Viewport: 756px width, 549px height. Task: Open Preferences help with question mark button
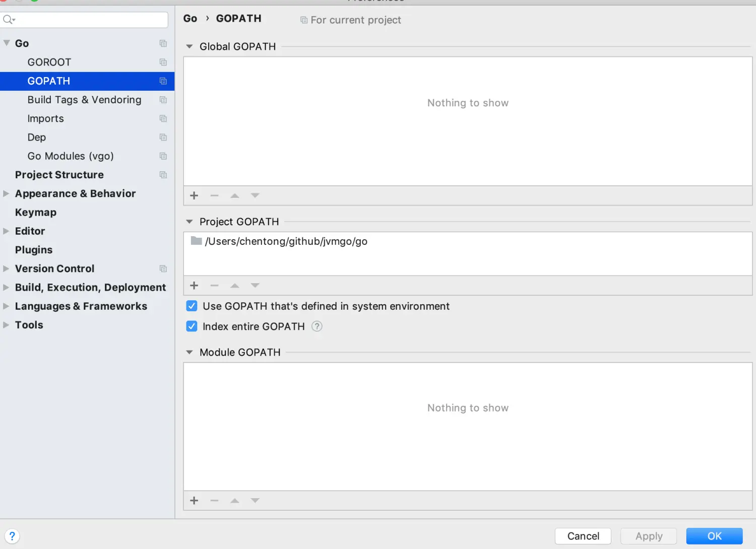(x=12, y=536)
